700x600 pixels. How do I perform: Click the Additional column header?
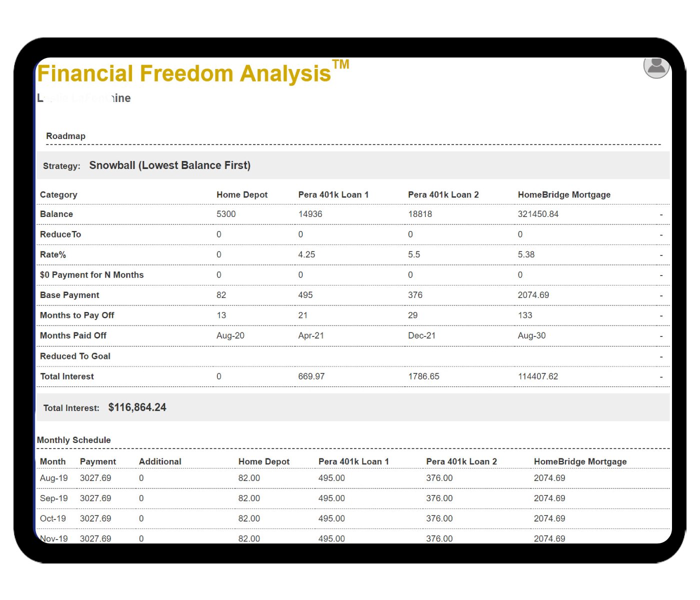(160, 461)
